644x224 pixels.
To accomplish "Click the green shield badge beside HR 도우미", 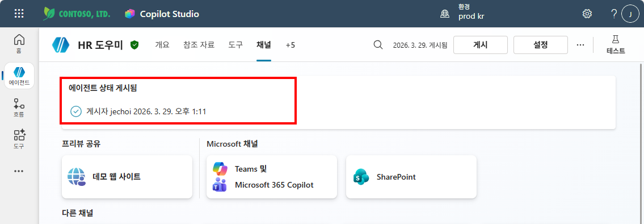I will click(x=134, y=45).
